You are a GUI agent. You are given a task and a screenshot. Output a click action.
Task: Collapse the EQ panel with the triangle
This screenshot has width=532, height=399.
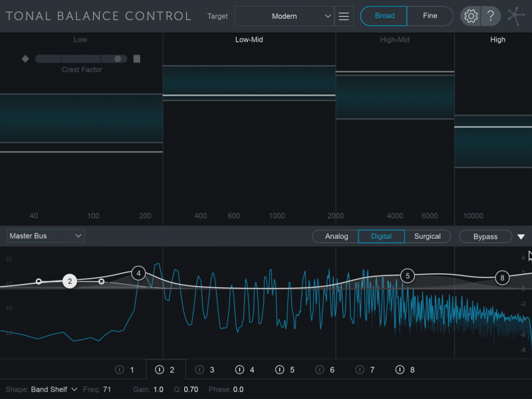(521, 237)
